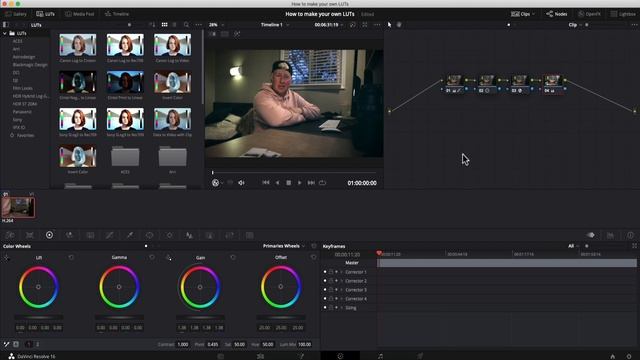Open the Primaries Wheels mode dropdown

point(284,246)
